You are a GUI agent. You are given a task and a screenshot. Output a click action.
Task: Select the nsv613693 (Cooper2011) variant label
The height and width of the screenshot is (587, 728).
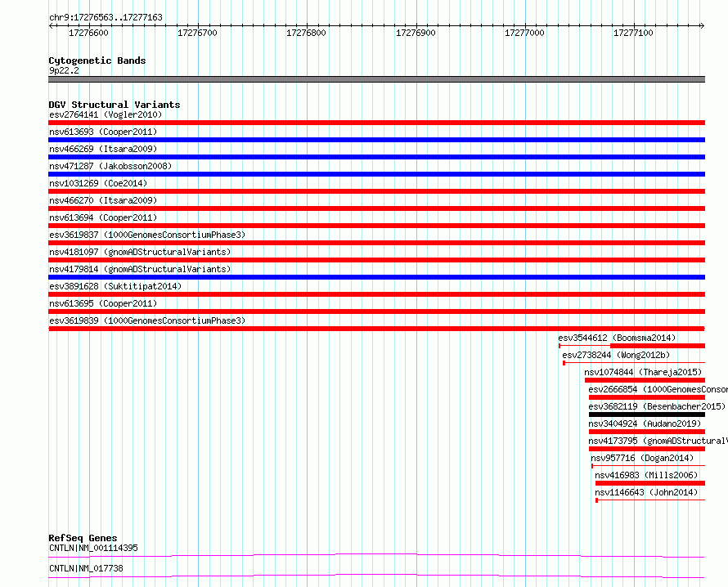[x=103, y=132]
